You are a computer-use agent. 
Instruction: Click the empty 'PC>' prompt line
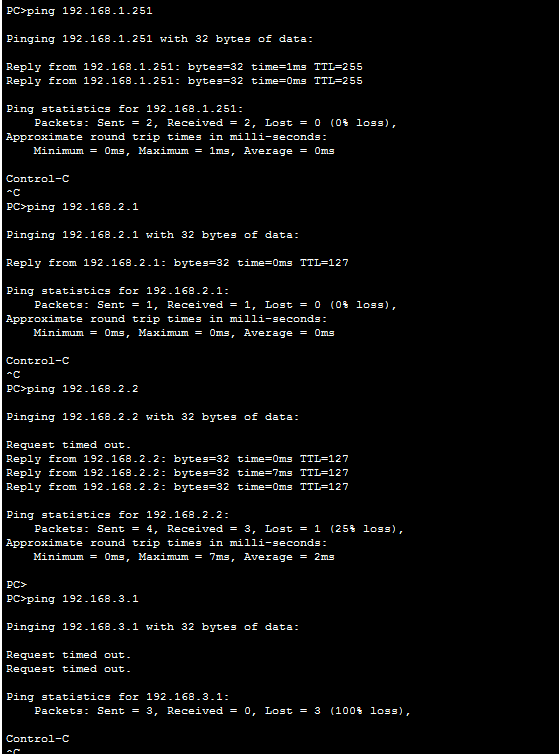click(x=17, y=585)
